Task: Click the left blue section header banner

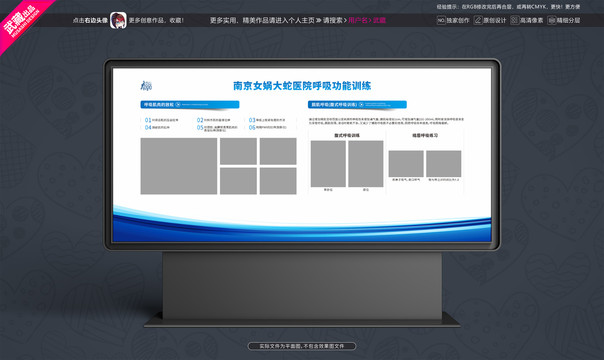Action: point(190,104)
